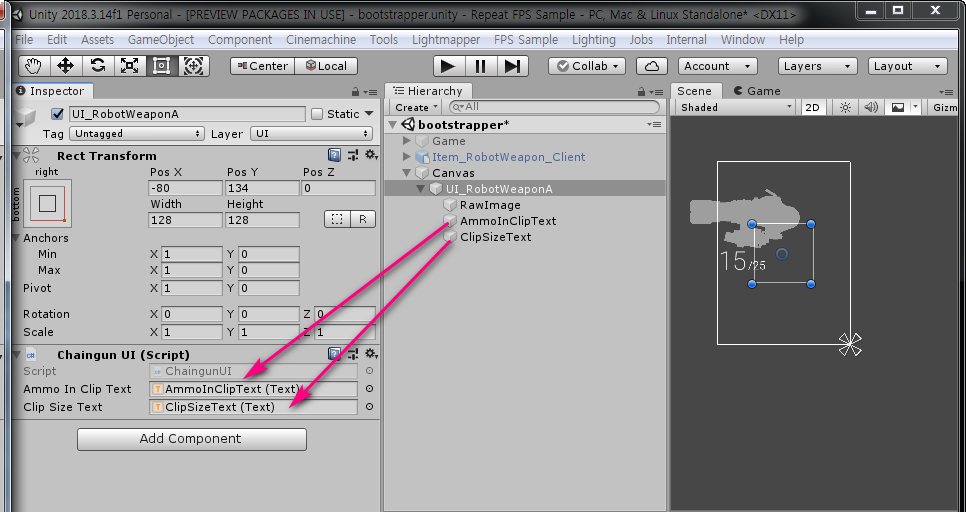Open the Shaded draw mode dropdown
The width and height of the screenshot is (966, 512).
[x=735, y=107]
